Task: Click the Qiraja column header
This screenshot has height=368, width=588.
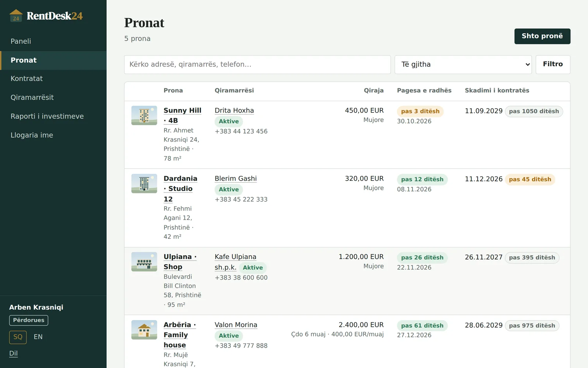Action: point(373,91)
